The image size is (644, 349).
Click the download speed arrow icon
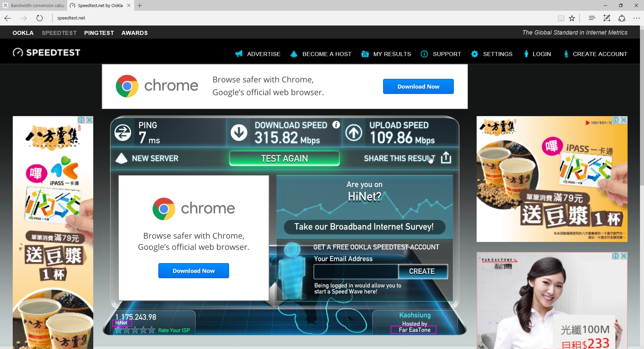[239, 133]
